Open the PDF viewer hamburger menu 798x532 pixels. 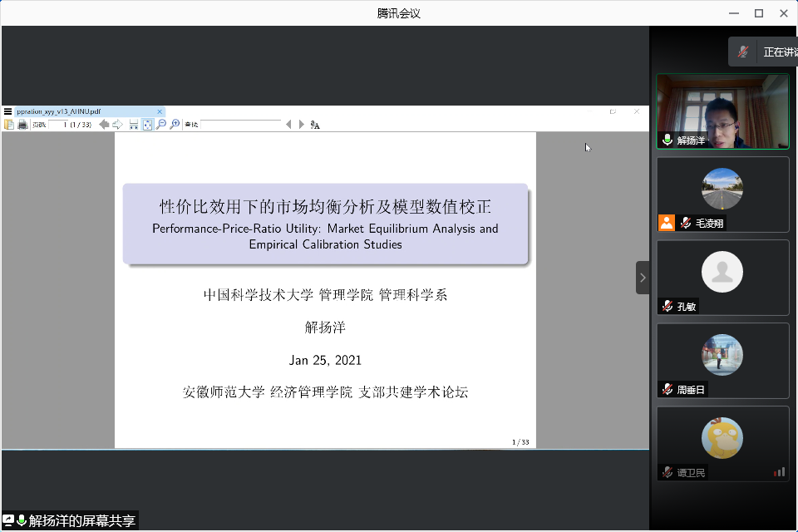[x=8, y=111]
